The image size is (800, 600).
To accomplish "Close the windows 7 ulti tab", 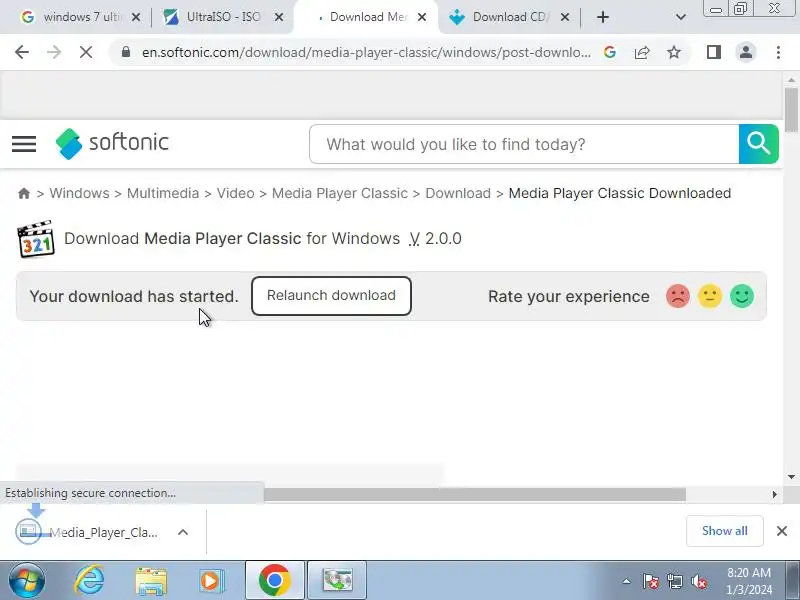I will tap(136, 17).
